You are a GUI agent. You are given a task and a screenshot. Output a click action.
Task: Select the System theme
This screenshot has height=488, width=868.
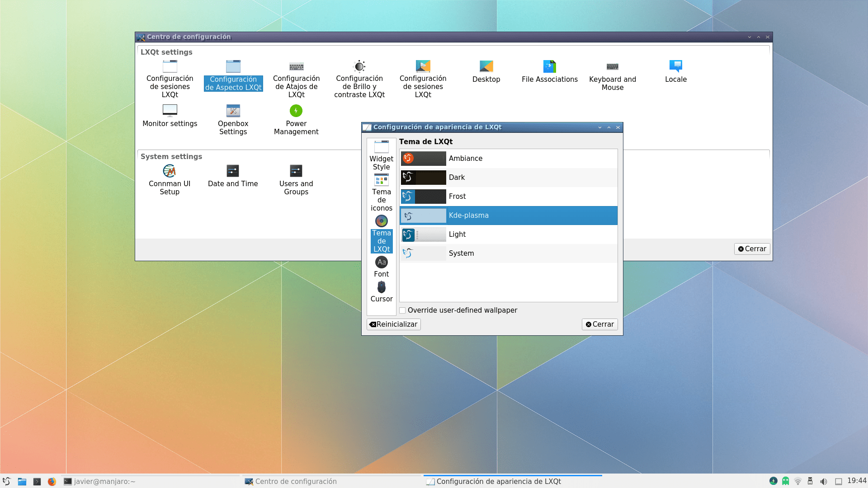(509, 253)
